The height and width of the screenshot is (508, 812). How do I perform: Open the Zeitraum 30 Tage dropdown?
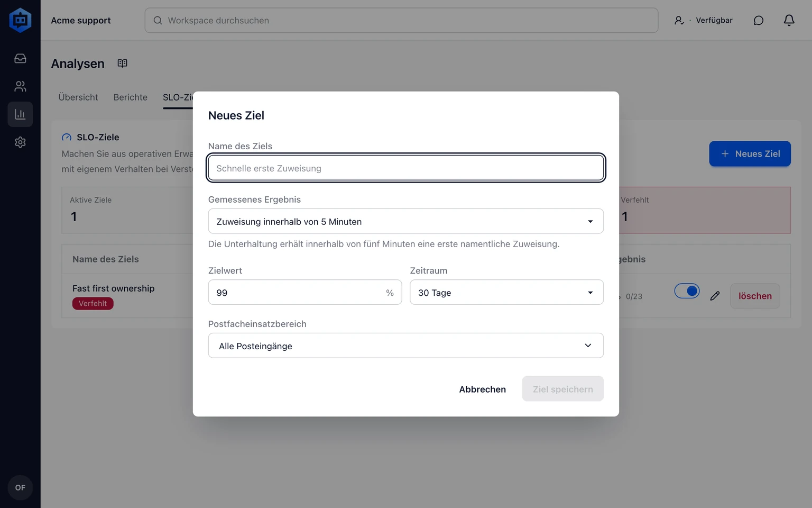[x=506, y=292]
